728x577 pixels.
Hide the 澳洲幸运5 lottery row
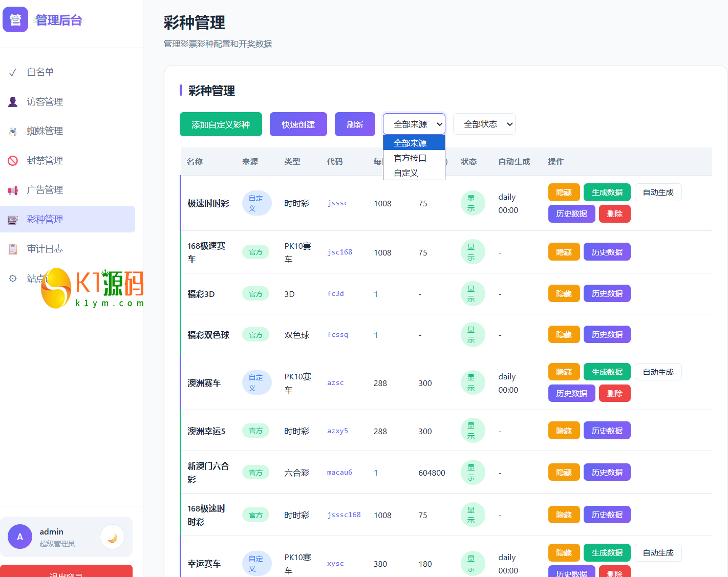pos(564,431)
